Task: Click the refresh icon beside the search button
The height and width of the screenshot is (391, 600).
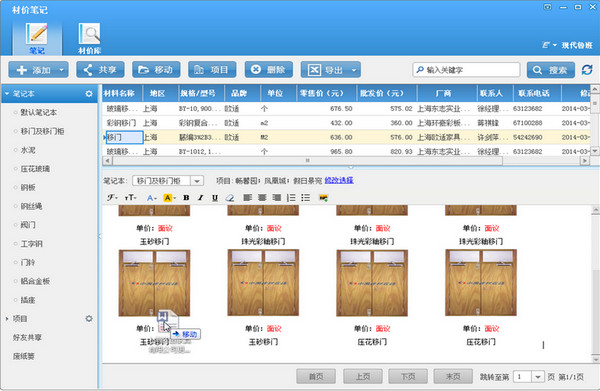Action: [x=587, y=70]
